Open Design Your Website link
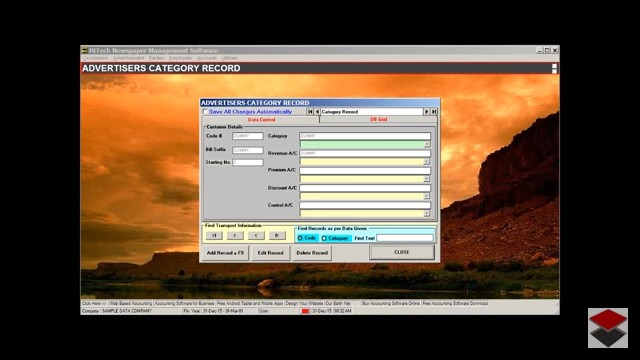 tap(304, 303)
